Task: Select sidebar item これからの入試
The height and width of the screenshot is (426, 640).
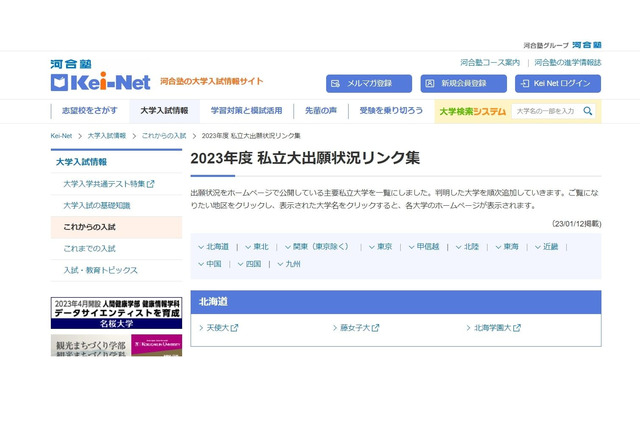Action: point(116,227)
